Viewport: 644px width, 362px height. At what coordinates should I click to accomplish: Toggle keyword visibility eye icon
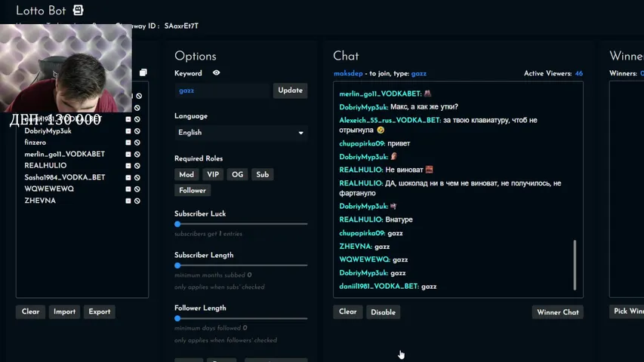click(x=216, y=73)
